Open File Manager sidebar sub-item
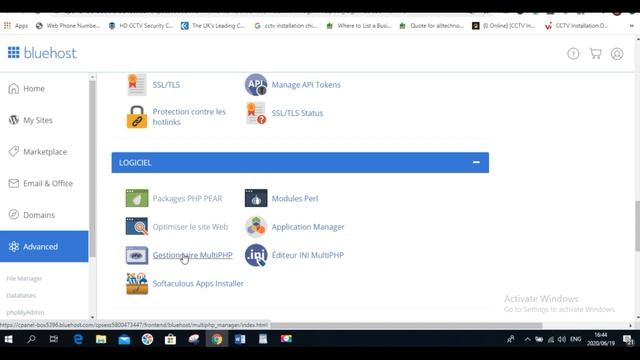The image size is (640, 360). click(24, 278)
